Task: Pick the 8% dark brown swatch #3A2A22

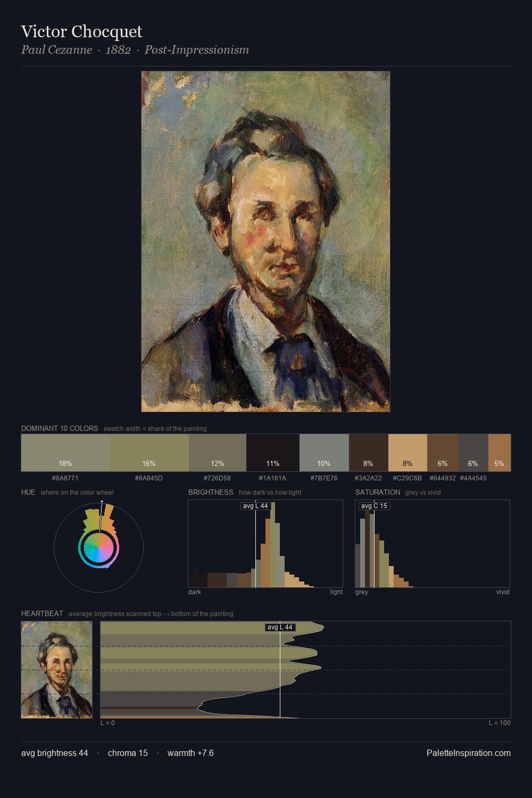Action: pos(369,453)
